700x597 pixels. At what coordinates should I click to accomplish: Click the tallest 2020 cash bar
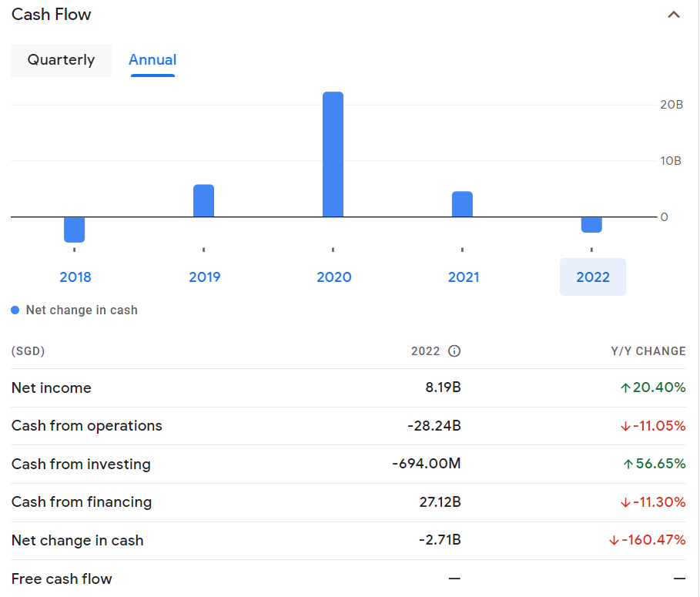coord(333,154)
